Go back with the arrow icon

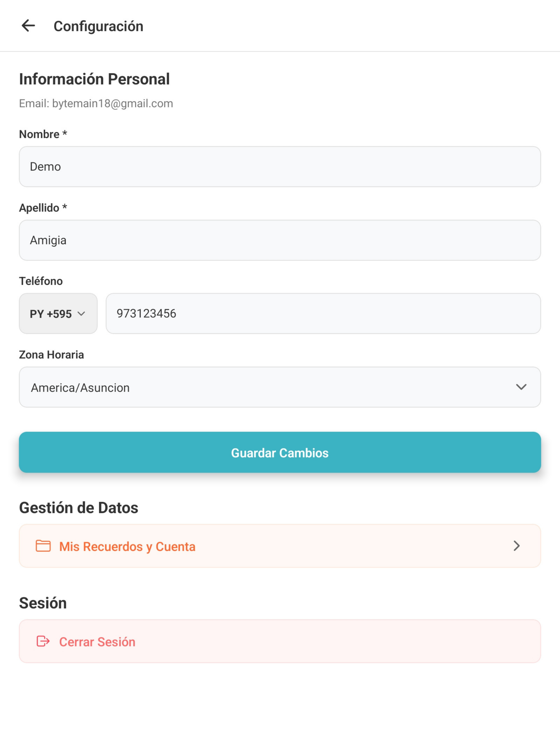click(28, 26)
